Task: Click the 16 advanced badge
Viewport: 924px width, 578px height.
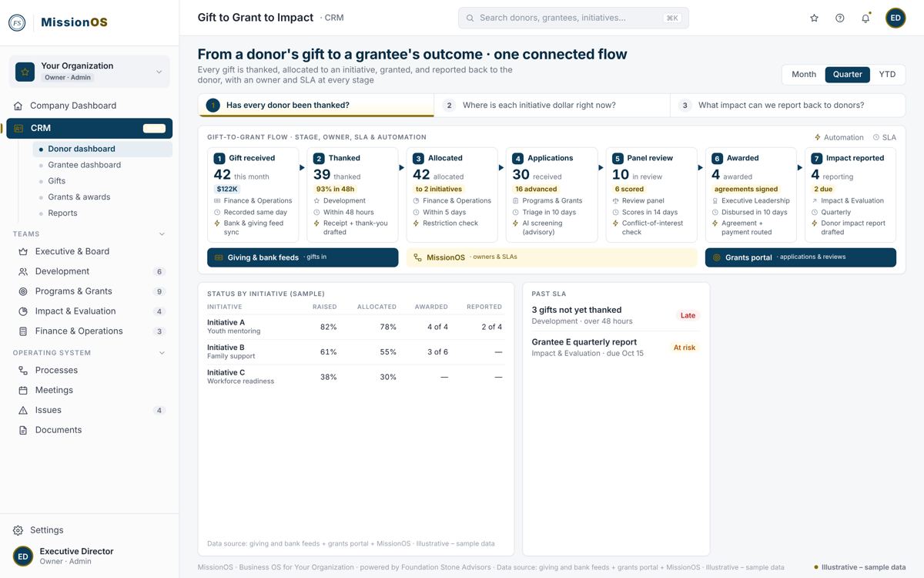Action: click(x=536, y=189)
